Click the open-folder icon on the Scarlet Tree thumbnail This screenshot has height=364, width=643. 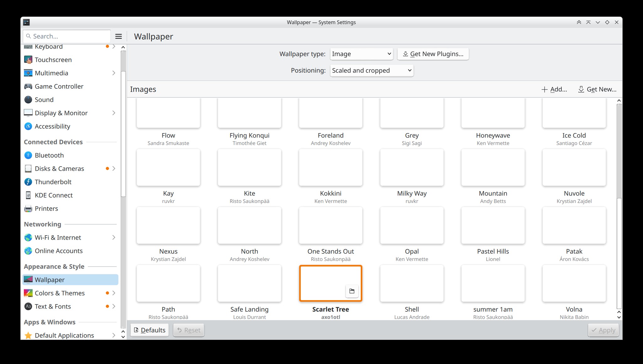pos(352,291)
